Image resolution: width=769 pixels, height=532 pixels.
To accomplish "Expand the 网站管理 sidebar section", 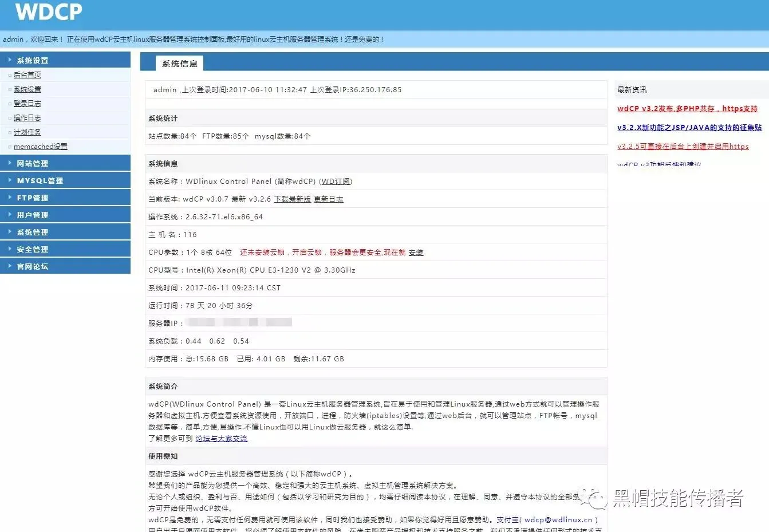I will tap(65, 163).
